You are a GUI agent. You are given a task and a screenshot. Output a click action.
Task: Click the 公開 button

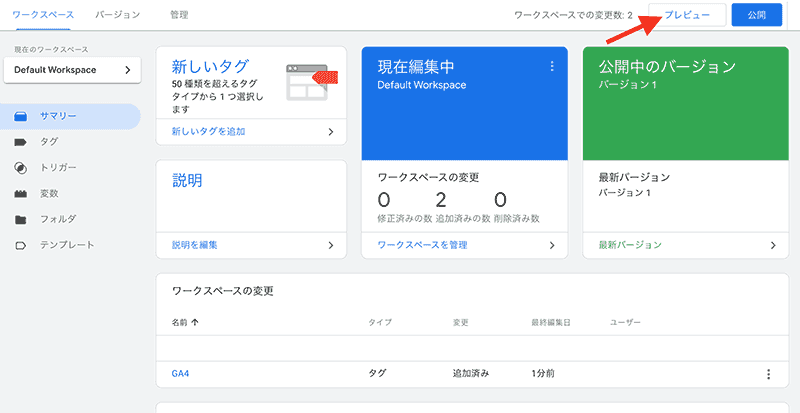[x=757, y=15]
